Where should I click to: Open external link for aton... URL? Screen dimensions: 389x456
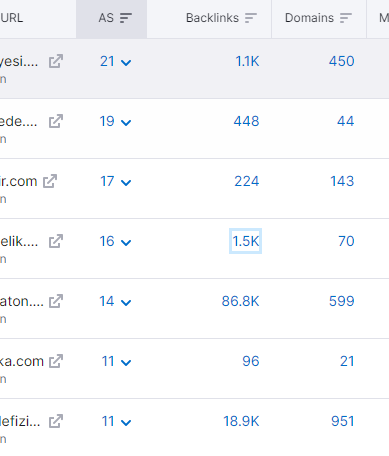point(56,301)
